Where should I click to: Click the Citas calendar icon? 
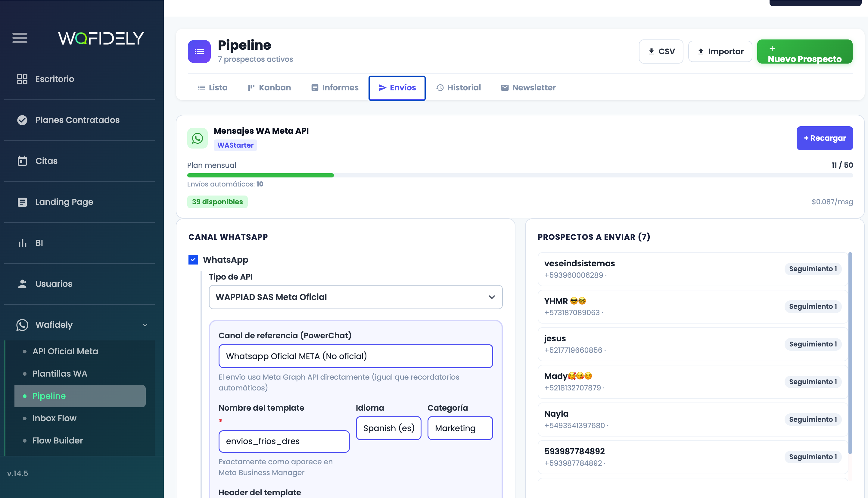tap(22, 161)
